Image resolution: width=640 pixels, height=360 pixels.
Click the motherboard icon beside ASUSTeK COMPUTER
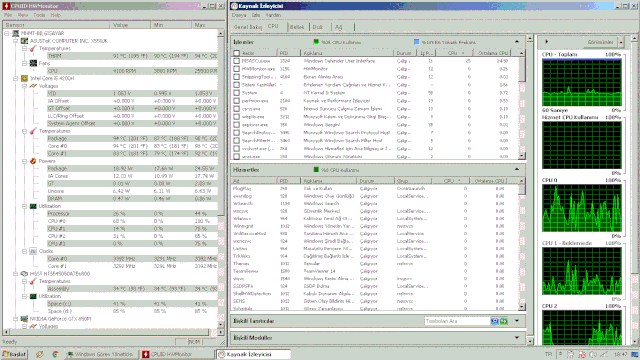pyautogui.click(x=24, y=41)
